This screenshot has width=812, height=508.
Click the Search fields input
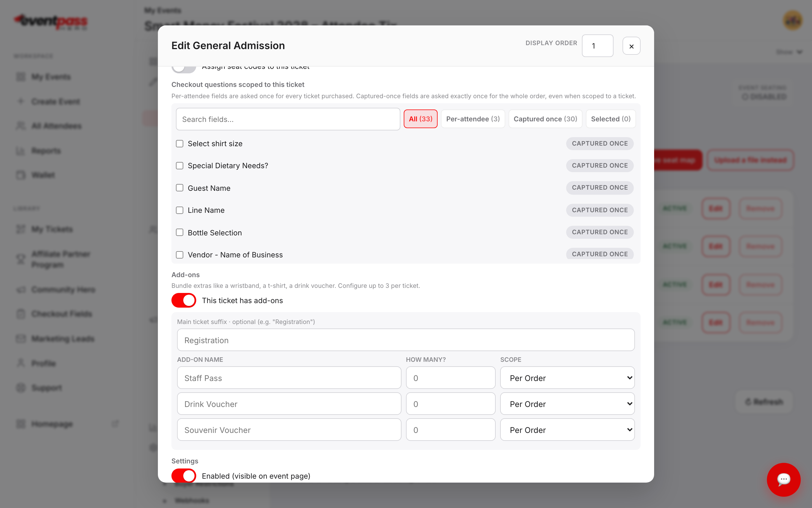pyautogui.click(x=288, y=119)
